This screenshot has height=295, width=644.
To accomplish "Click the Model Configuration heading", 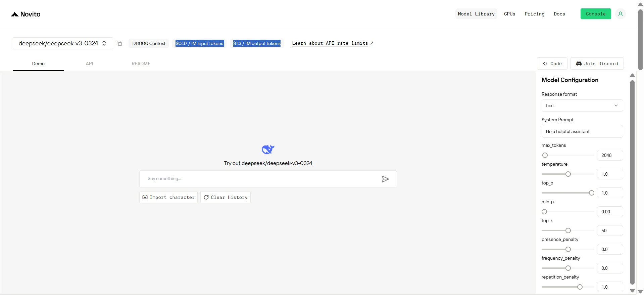I will coord(570,80).
